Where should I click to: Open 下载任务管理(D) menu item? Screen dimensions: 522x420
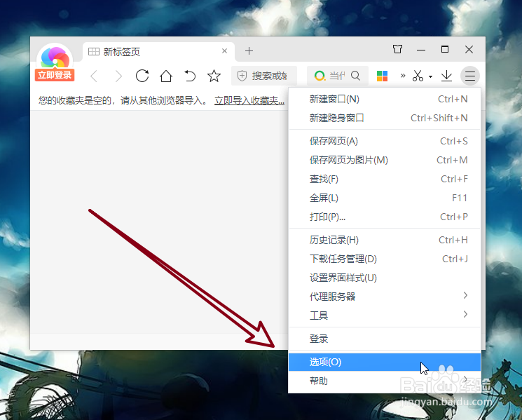click(x=385, y=259)
